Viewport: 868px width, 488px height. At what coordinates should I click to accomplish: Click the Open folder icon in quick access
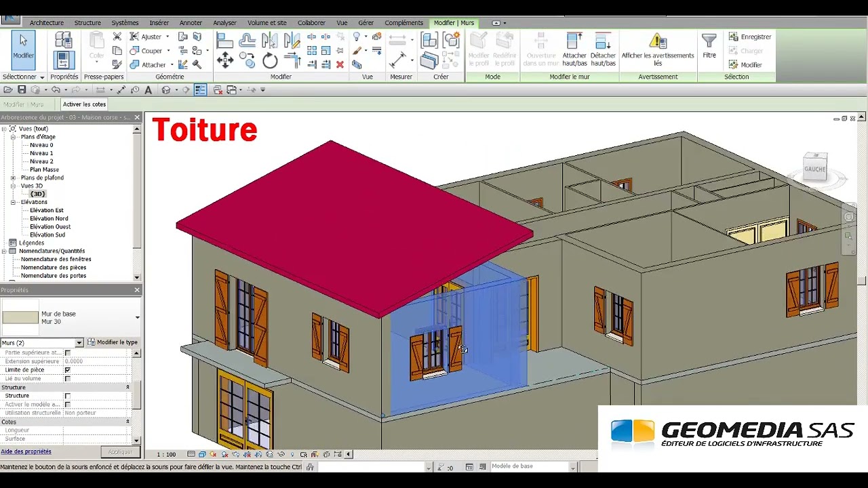tap(8, 89)
